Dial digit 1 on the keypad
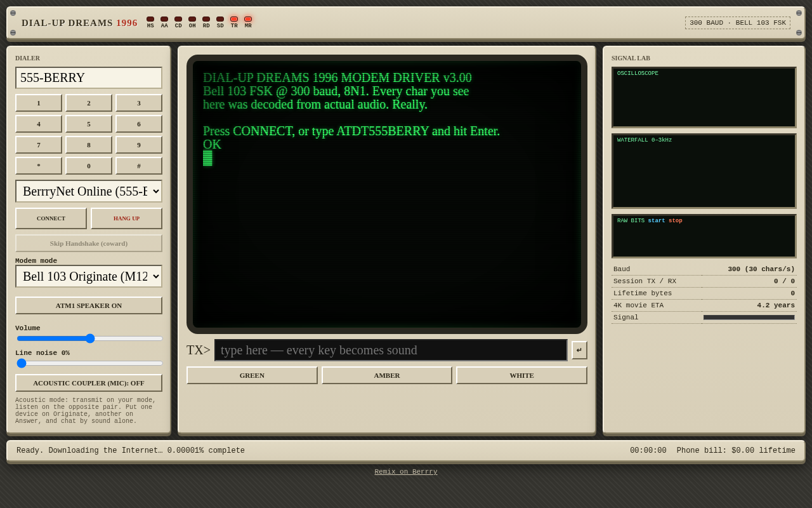Screen dimensions: 812x508 tap(39, 103)
